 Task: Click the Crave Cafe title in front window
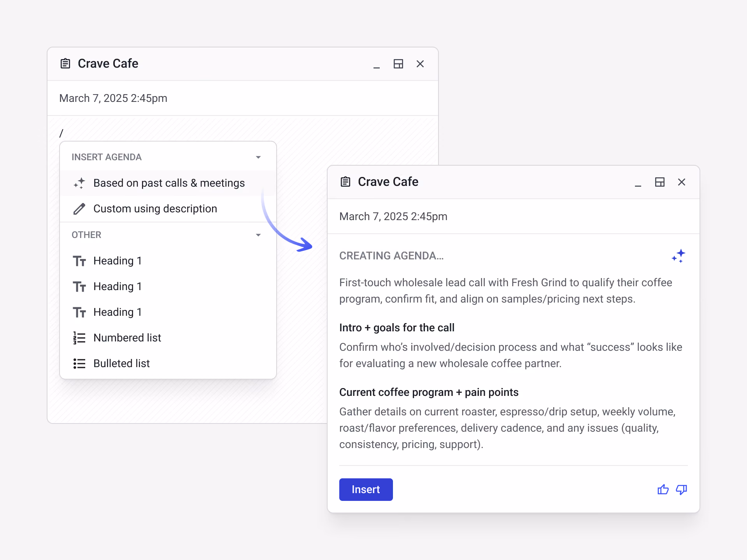(388, 182)
